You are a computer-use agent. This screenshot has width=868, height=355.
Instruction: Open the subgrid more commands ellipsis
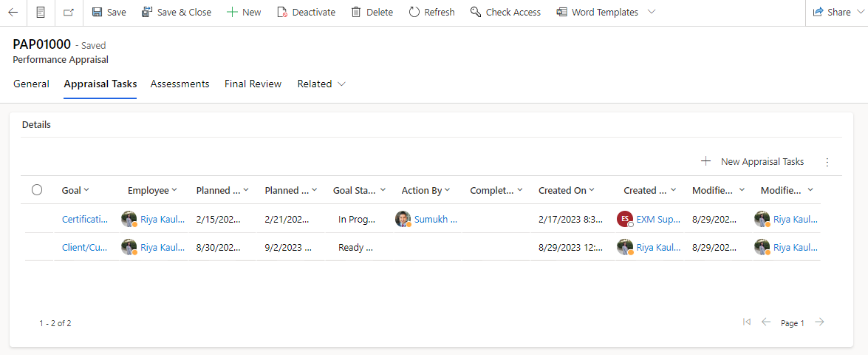pyautogui.click(x=827, y=162)
